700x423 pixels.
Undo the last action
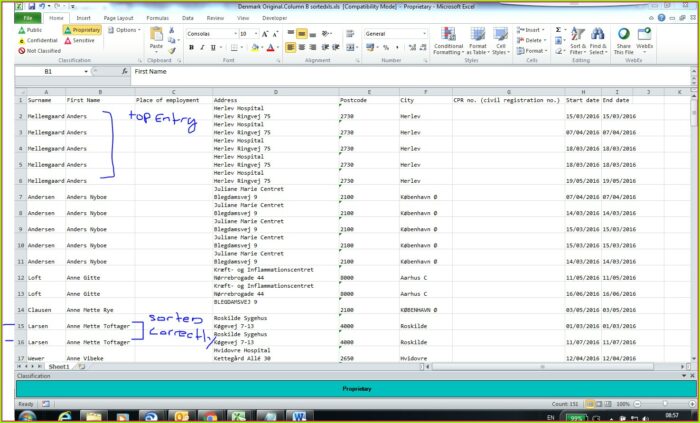[42, 6]
